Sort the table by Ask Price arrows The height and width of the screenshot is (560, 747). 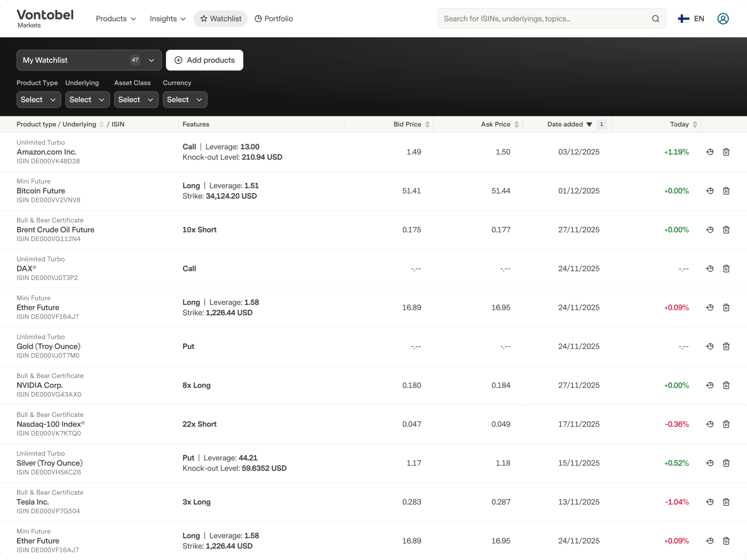516,124
